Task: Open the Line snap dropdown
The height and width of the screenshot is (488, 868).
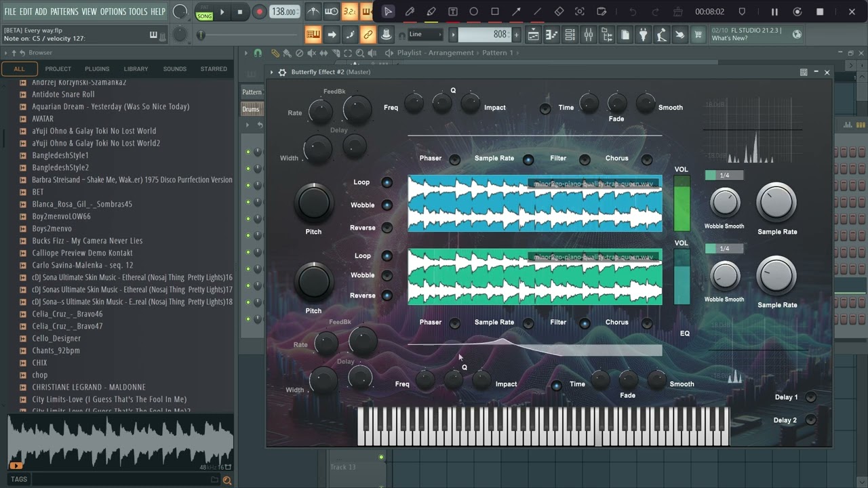Action: coord(425,35)
